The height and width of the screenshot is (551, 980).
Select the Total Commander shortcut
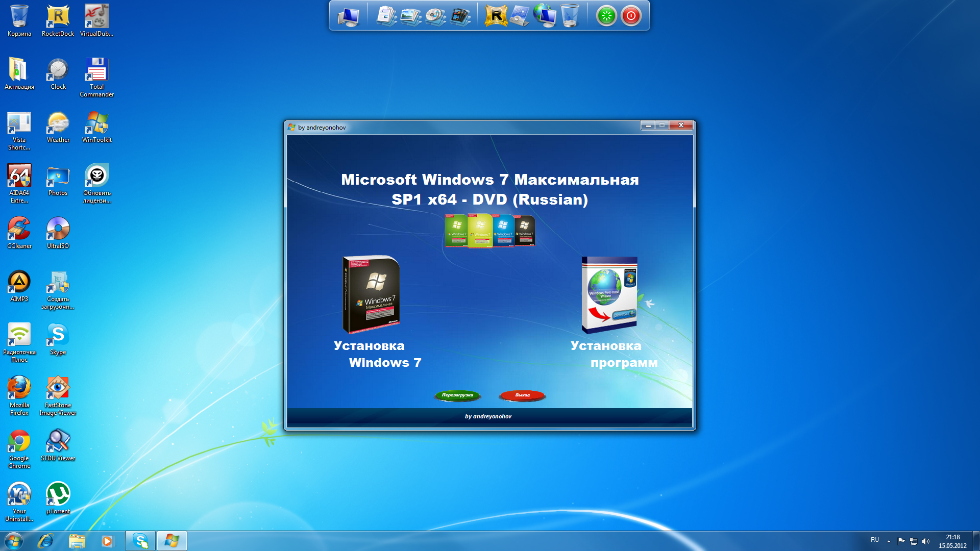[x=96, y=77]
